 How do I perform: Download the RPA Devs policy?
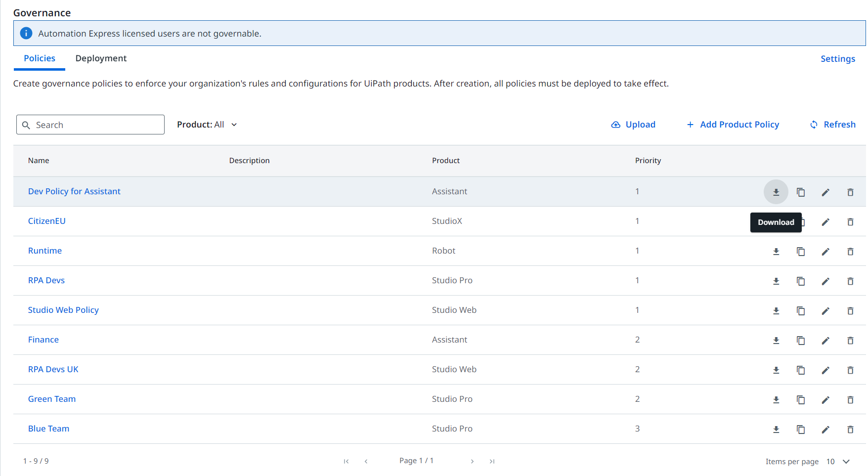[x=776, y=281]
